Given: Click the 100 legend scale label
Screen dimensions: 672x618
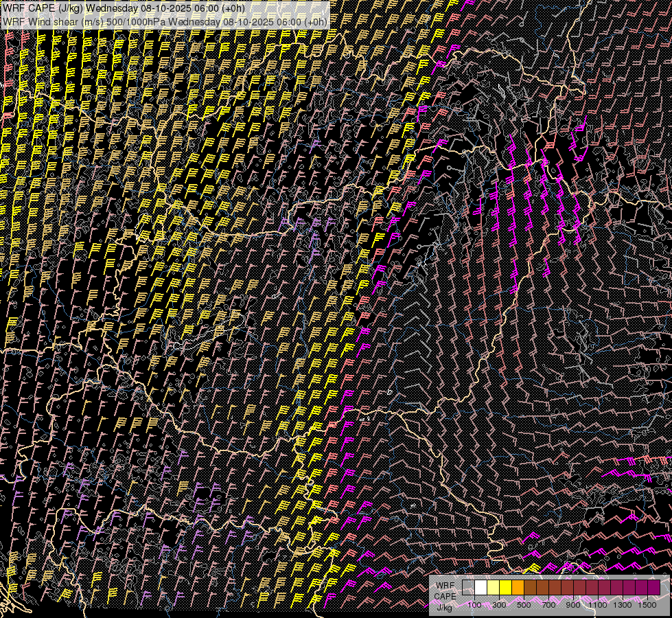Looking at the screenshot, I should (474, 605).
